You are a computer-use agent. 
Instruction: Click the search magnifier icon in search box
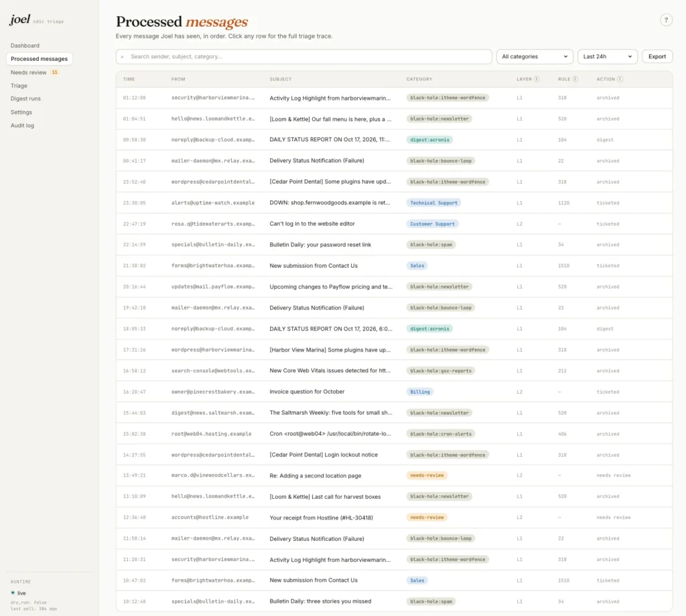point(122,57)
